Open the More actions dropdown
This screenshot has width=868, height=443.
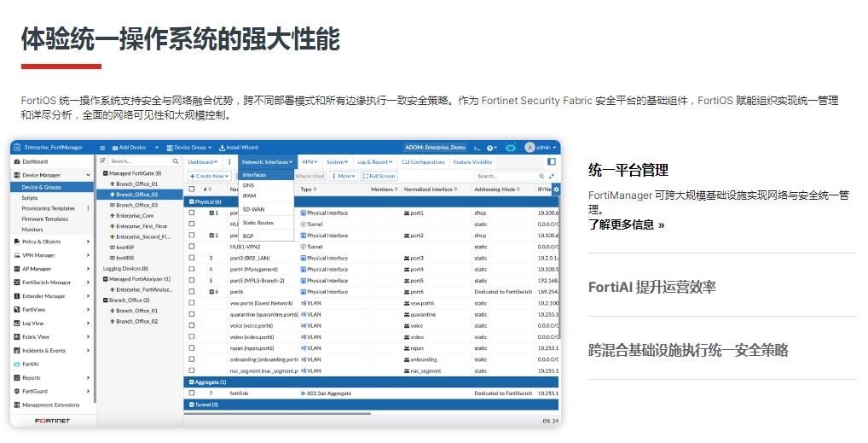(343, 176)
